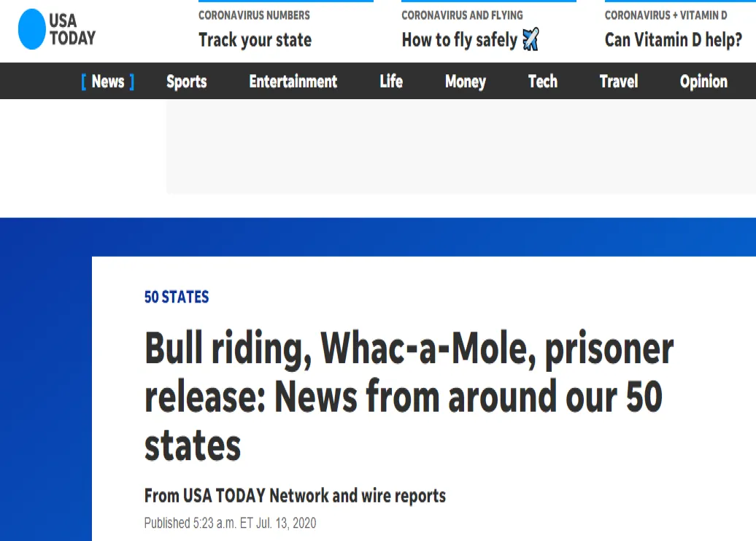The height and width of the screenshot is (541, 756).
Task: Open 'Can Vitamin D help?' article
Action: pyautogui.click(x=673, y=40)
